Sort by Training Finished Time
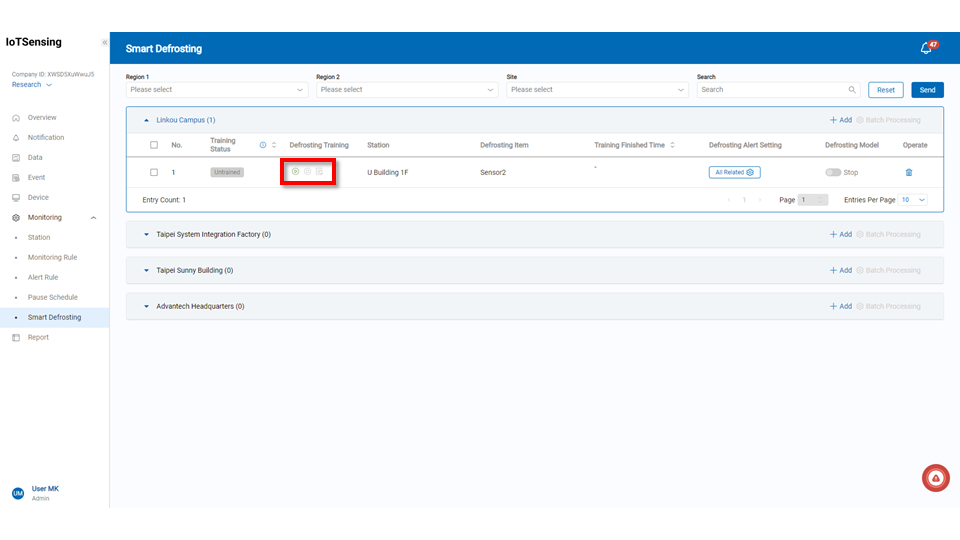This screenshot has width=960, height=540. click(672, 145)
